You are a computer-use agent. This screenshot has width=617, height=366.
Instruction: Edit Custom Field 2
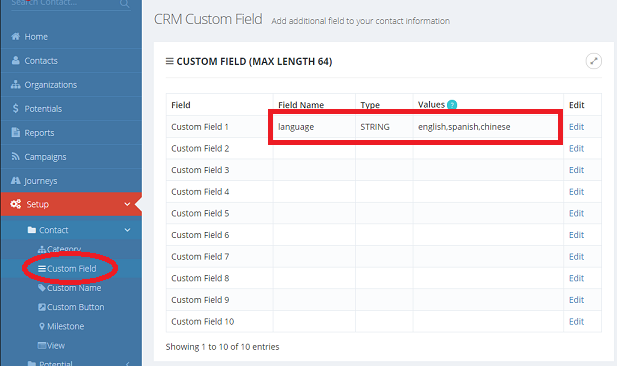pyautogui.click(x=576, y=148)
